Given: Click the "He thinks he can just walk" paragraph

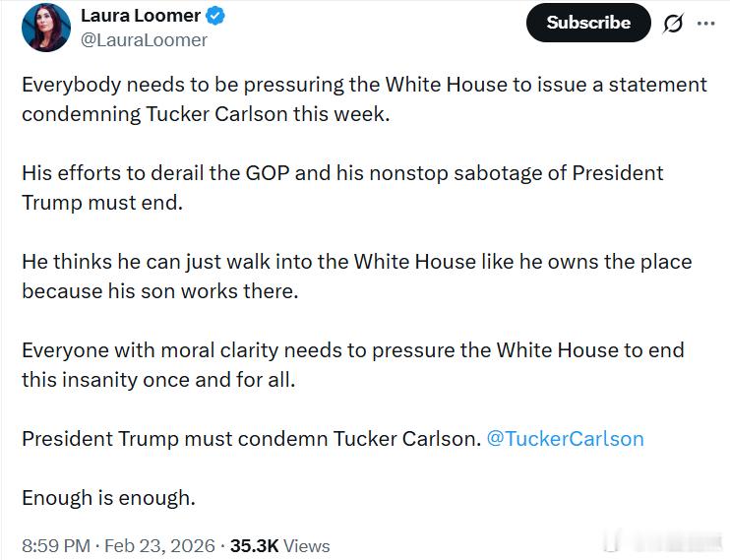Looking at the screenshot, I should pos(356,262).
